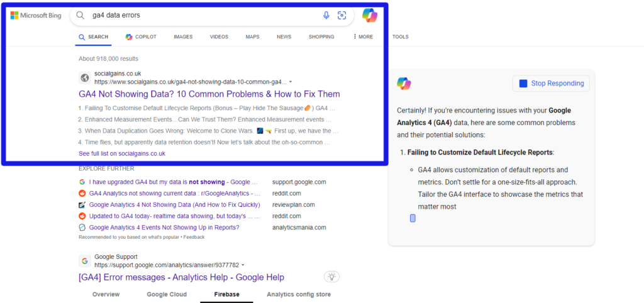Open 'Google Analytics 4 Events Not Showing Up in Reports?'

click(164, 228)
